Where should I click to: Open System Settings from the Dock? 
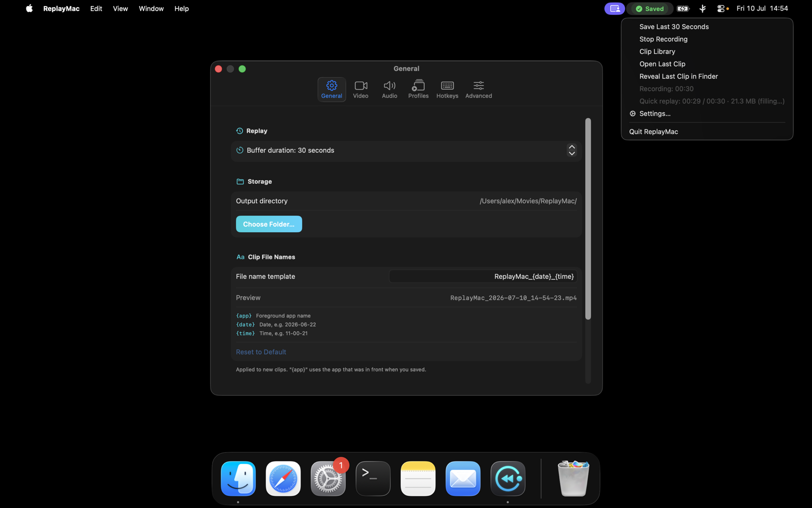click(328, 479)
